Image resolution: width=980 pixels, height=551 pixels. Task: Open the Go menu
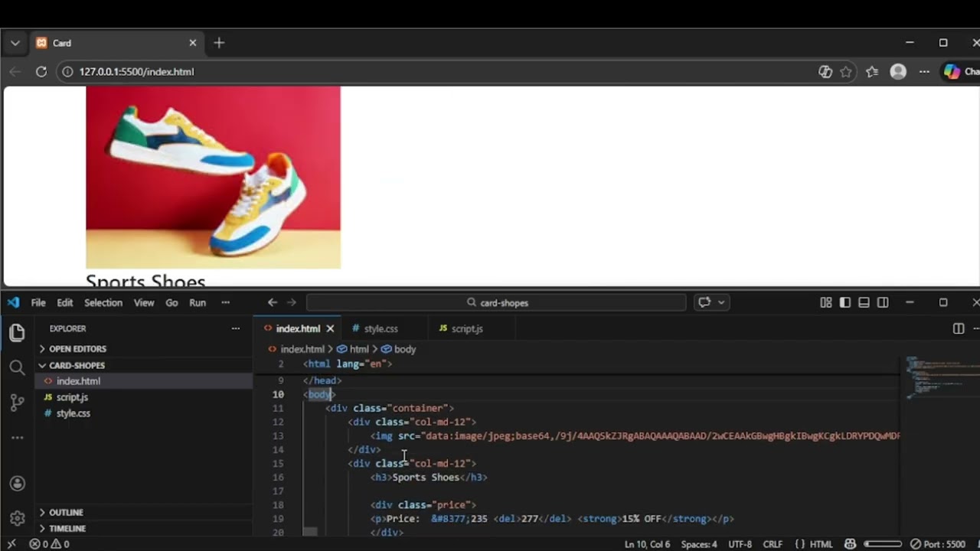[171, 302]
